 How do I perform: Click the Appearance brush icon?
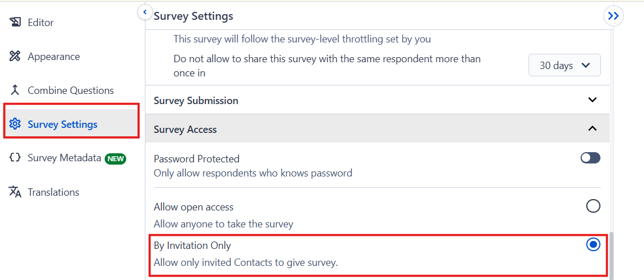pos(15,57)
